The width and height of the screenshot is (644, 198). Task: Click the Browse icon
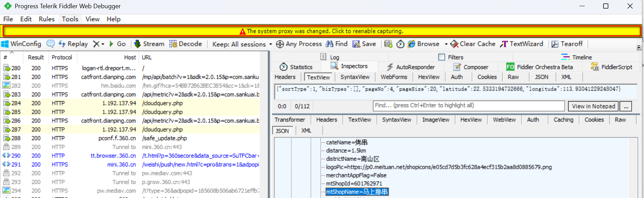tap(411, 44)
